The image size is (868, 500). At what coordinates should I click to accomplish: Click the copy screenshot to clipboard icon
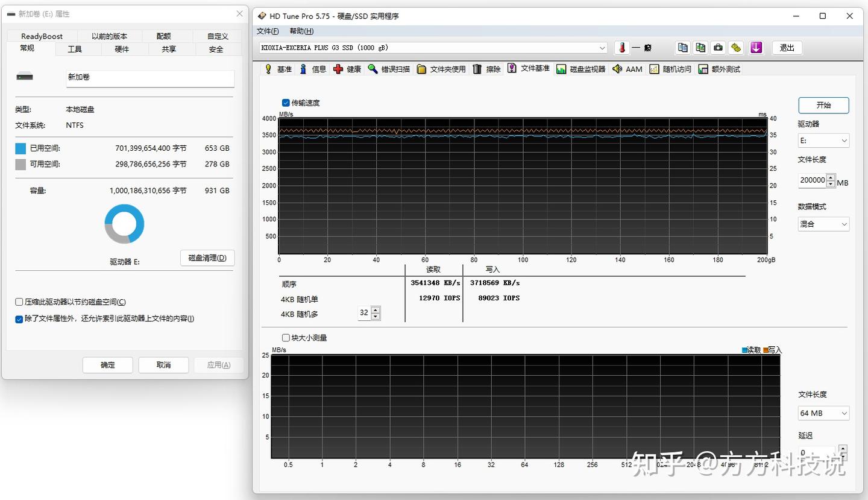point(700,48)
